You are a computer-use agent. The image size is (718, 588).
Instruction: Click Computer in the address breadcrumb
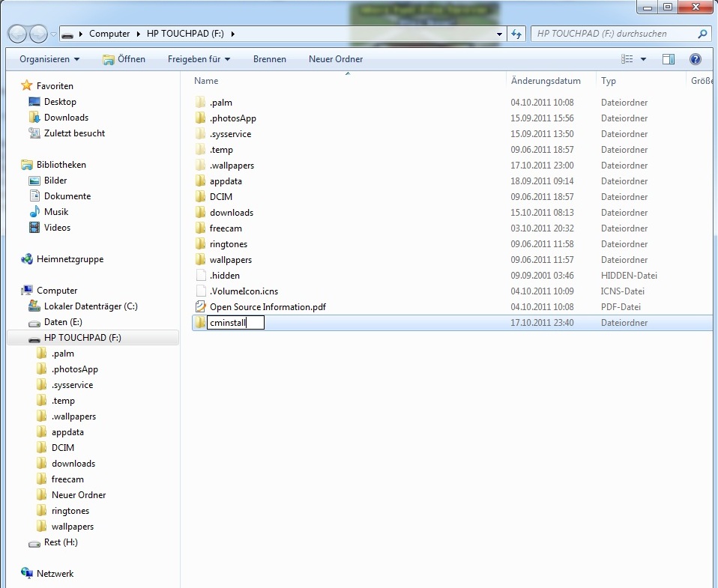click(x=109, y=34)
